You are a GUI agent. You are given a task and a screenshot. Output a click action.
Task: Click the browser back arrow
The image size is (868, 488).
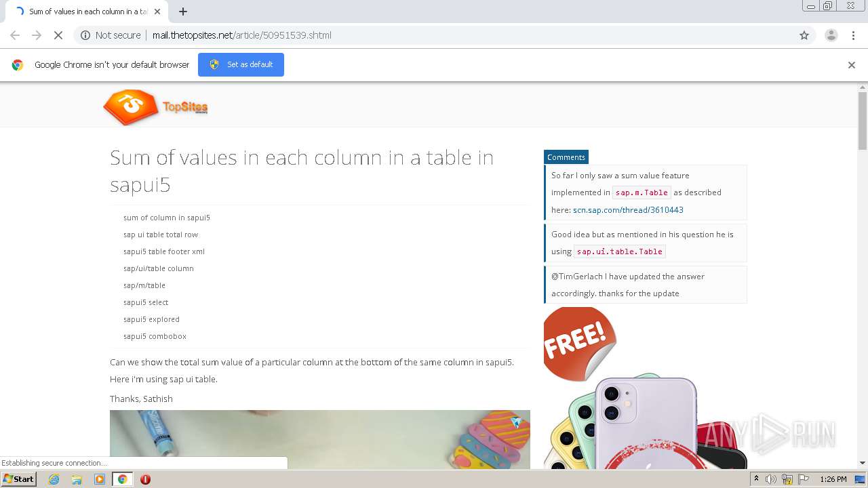click(x=15, y=35)
